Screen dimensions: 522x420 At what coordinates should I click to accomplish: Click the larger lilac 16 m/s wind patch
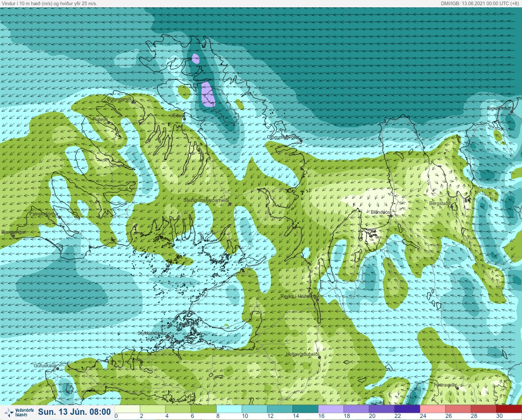pos(208,94)
